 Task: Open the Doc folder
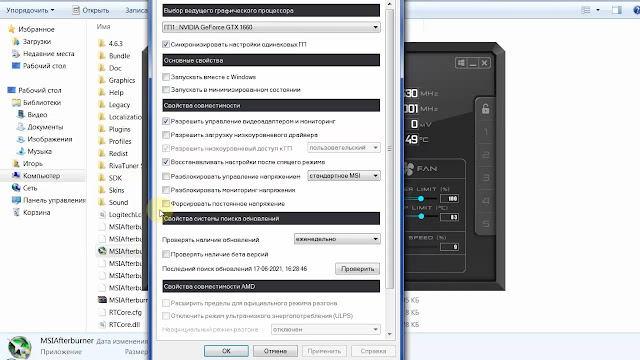(110, 68)
